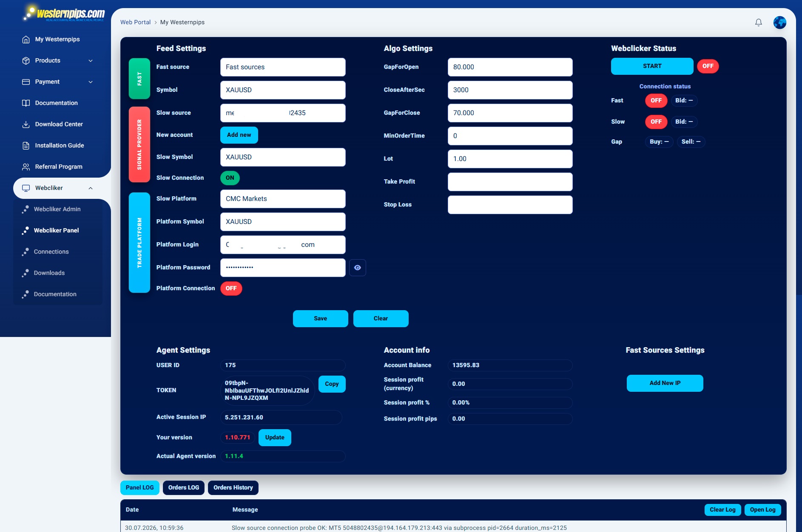Click the Webclicker Admin node icon
The width and height of the screenshot is (802, 532).
point(26,209)
